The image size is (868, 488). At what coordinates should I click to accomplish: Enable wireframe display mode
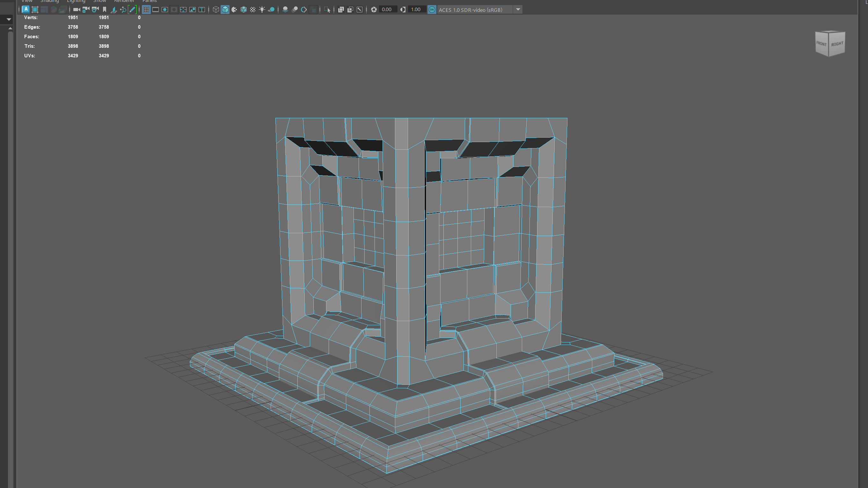[216, 10]
